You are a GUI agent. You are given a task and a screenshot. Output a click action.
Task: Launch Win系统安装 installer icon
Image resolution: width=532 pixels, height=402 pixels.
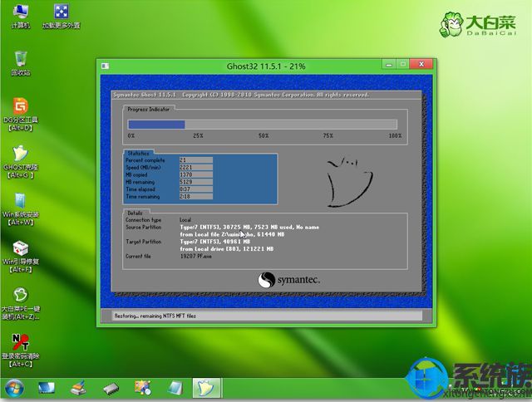21,209
